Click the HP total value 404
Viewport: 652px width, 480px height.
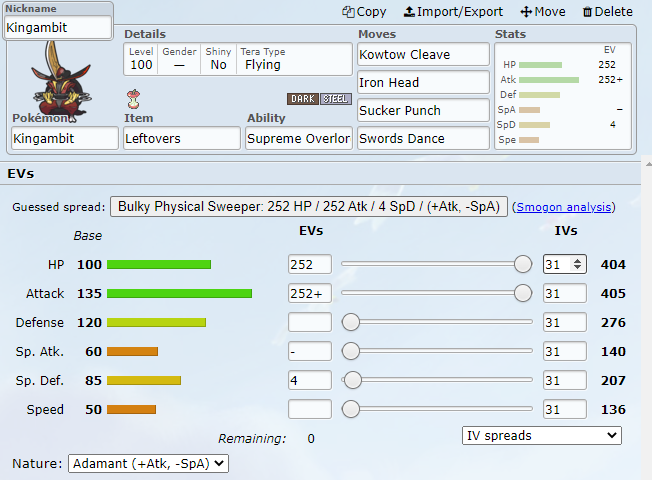613,265
